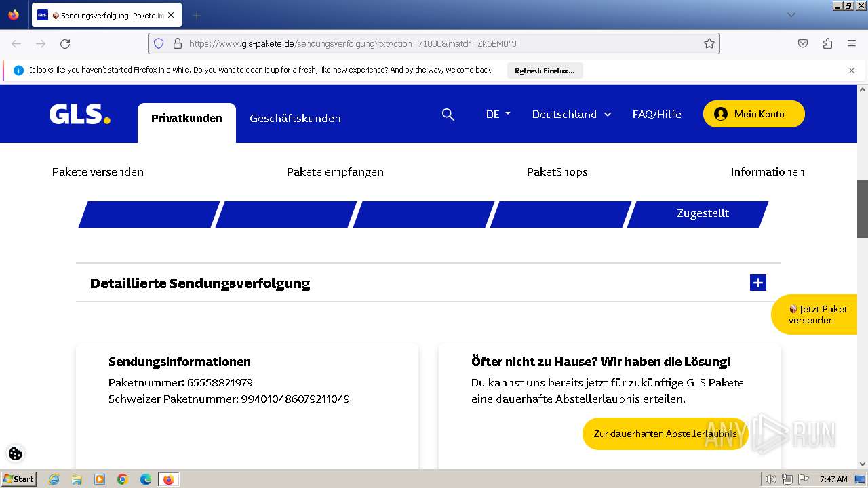Open the cookie settings icon

tap(16, 453)
